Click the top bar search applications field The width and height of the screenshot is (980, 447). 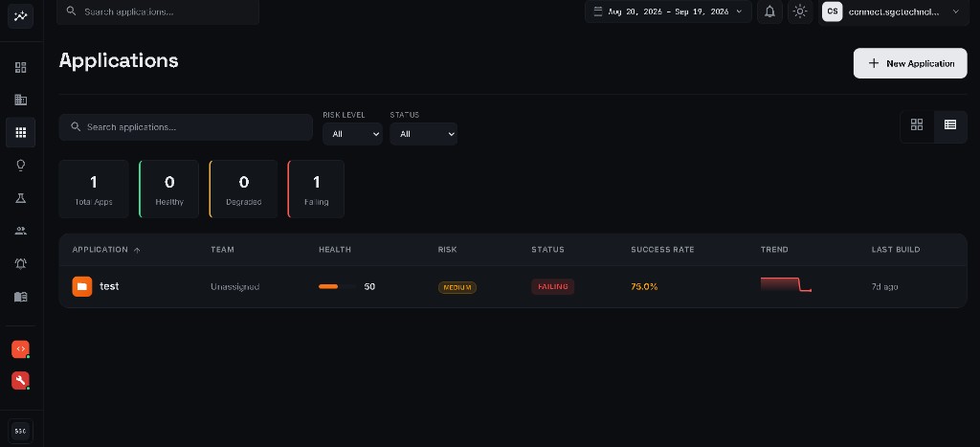158,11
